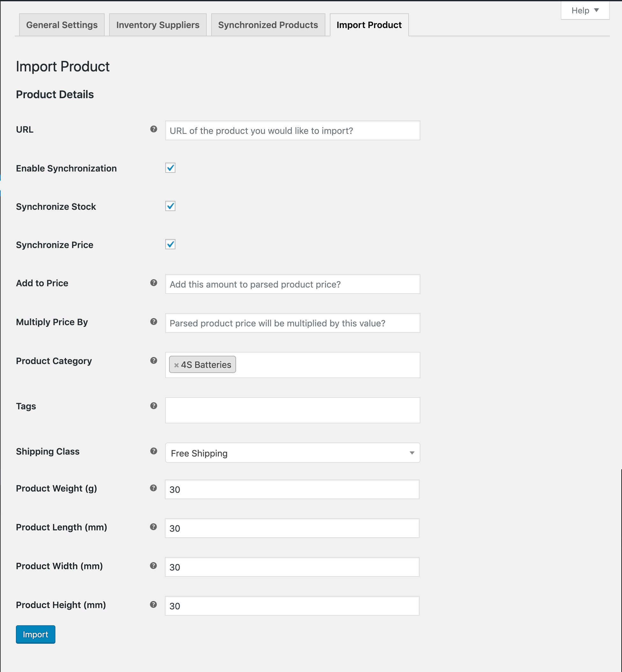
Task: Click Multiply Price By help icon
Action: pyautogui.click(x=153, y=322)
